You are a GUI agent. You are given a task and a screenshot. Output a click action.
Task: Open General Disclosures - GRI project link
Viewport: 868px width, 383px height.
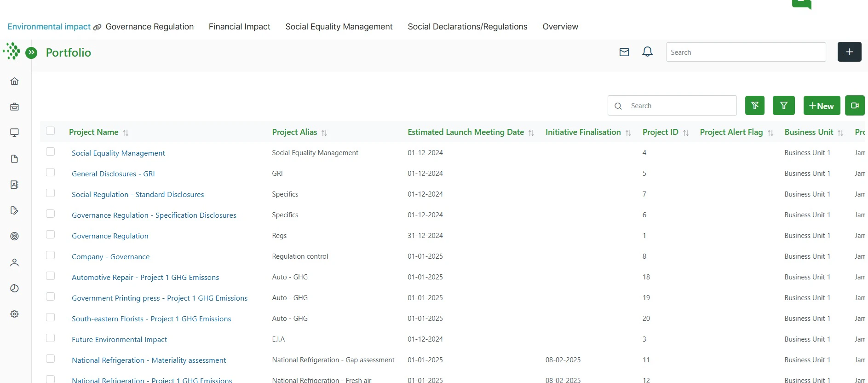click(x=113, y=174)
